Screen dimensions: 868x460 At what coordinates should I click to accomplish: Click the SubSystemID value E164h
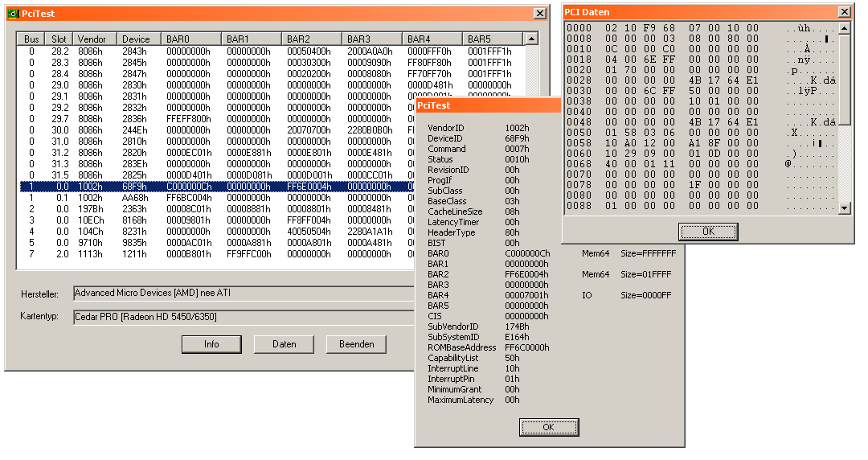517,337
